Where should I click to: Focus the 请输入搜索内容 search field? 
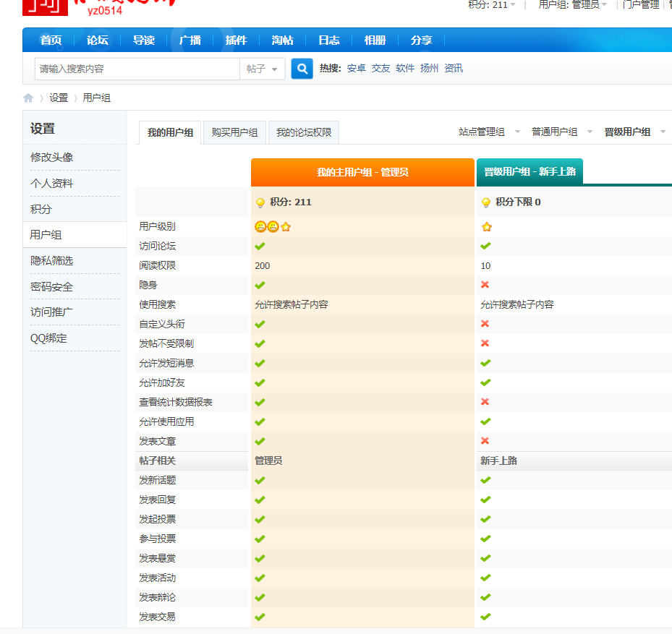pos(137,69)
